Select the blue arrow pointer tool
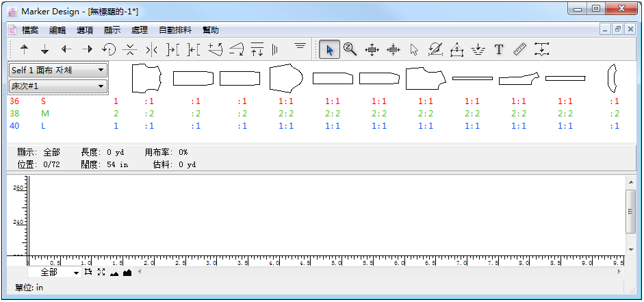This screenshot has height=302, width=644. [x=329, y=50]
